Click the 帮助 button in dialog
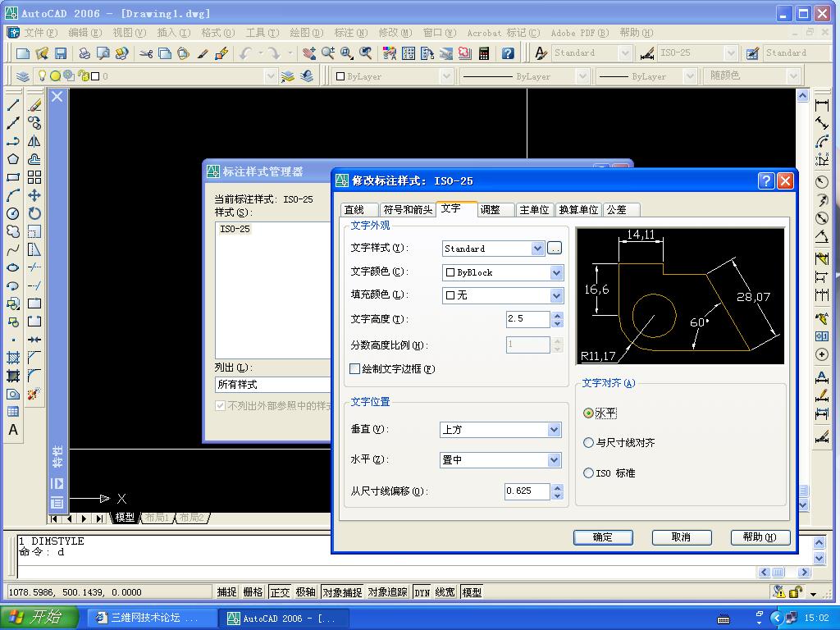The height and width of the screenshot is (630, 840). point(760,536)
